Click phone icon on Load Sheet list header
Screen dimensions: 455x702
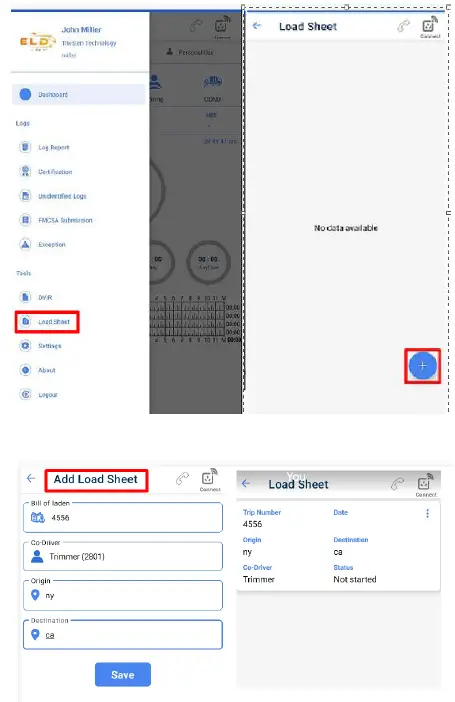coord(397,484)
